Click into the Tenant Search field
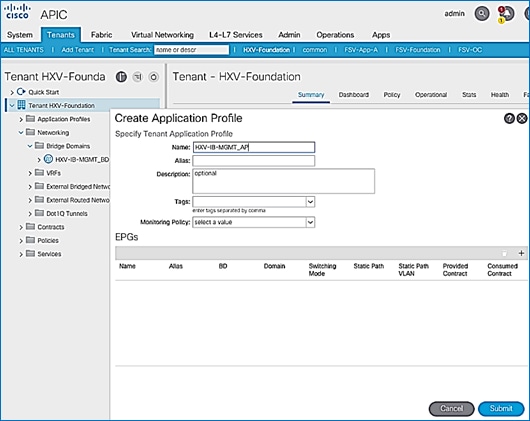The height and width of the screenshot is (421, 530). coord(191,50)
